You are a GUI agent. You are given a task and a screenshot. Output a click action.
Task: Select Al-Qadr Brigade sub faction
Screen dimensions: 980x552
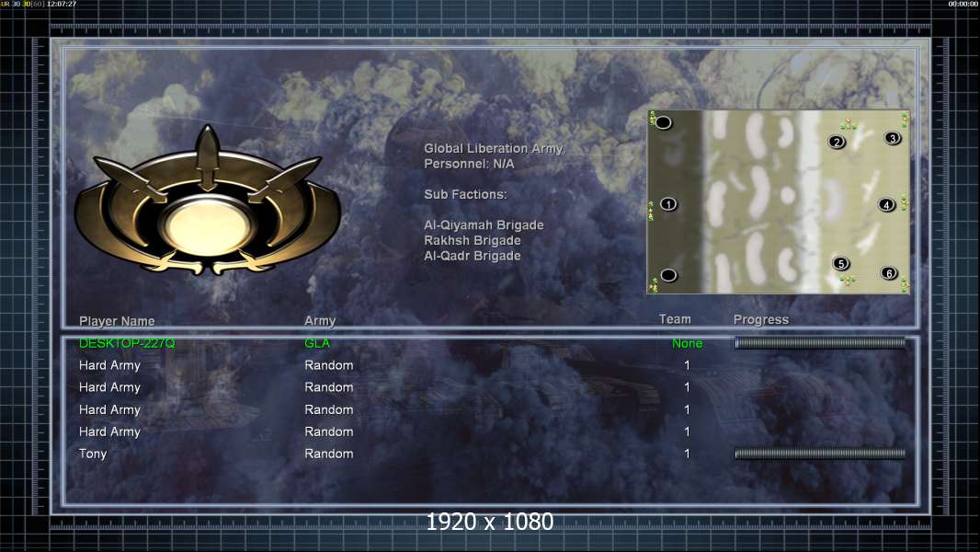coord(472,256)
